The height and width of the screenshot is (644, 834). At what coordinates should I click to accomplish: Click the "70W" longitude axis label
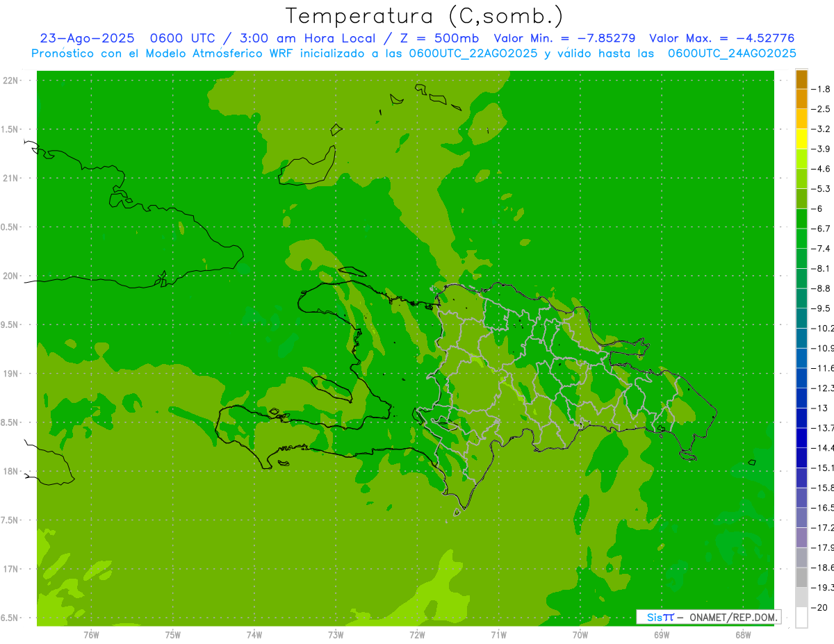(x=580, y=635)
